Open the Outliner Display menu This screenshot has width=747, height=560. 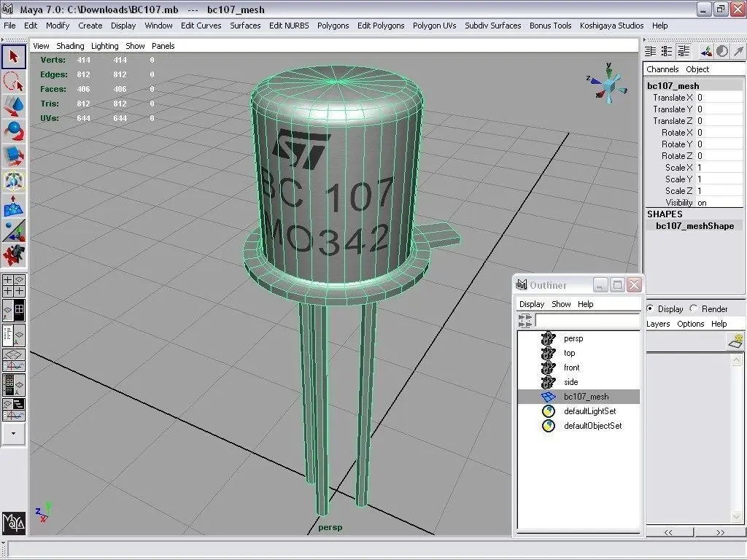point(532,304)
